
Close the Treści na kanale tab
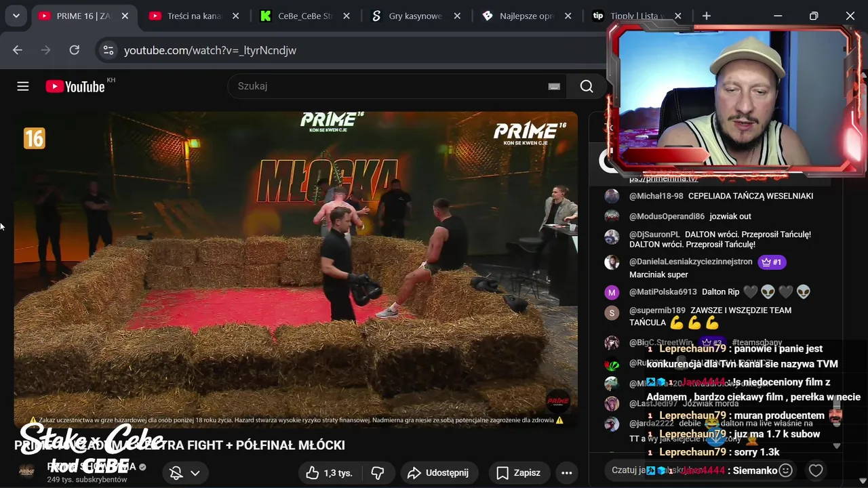click(x=235, y=16)
